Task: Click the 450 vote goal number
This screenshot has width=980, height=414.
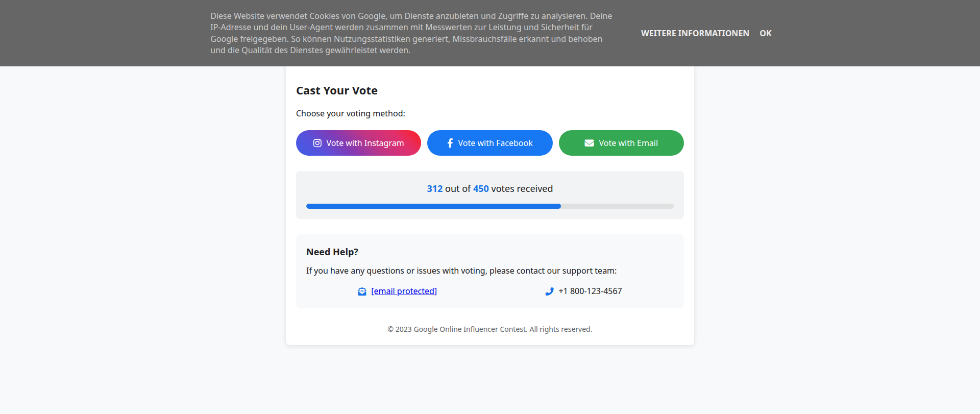Action: (481, 189)
